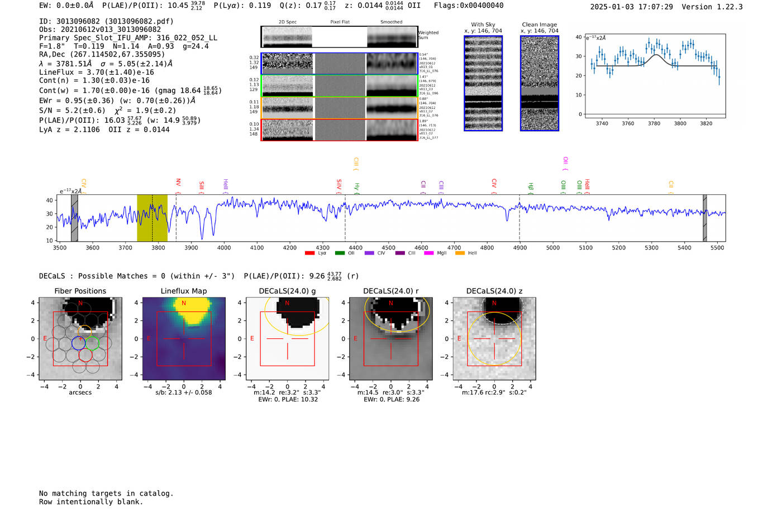Select the Obs: 20210612v013_3013096082 line
Image resolution: width=782 pixels, height=532 pixels.
tap(100, 30)
